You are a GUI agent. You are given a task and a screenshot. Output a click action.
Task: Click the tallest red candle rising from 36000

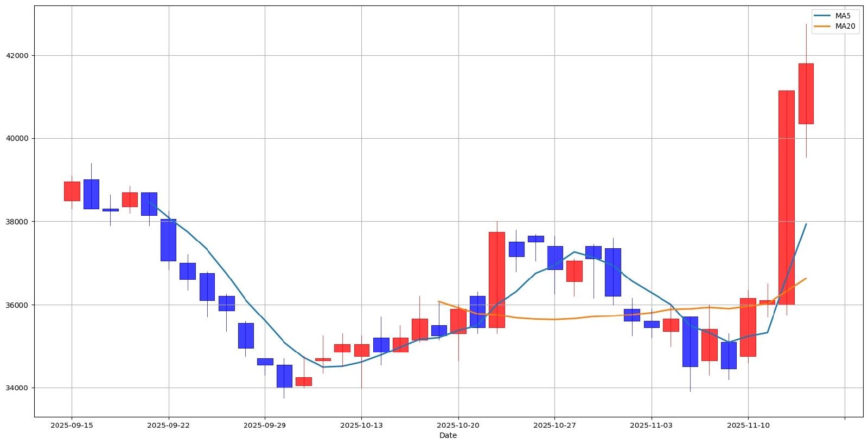(x=786, y=197)
